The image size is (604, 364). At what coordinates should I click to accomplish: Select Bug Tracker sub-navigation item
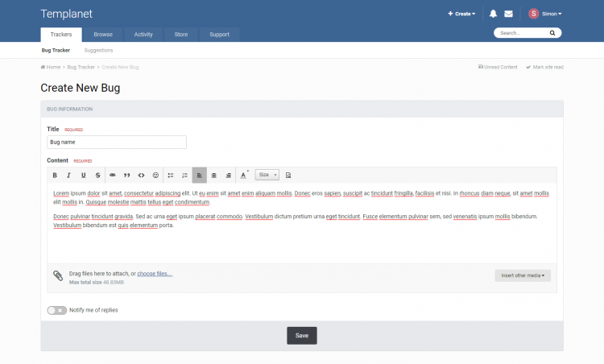pos(56,50)
